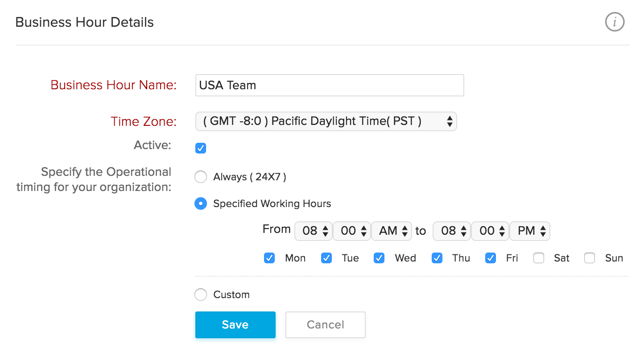
Task: Uncheck the Fri checkbox
Action: (x=491, y=258)
